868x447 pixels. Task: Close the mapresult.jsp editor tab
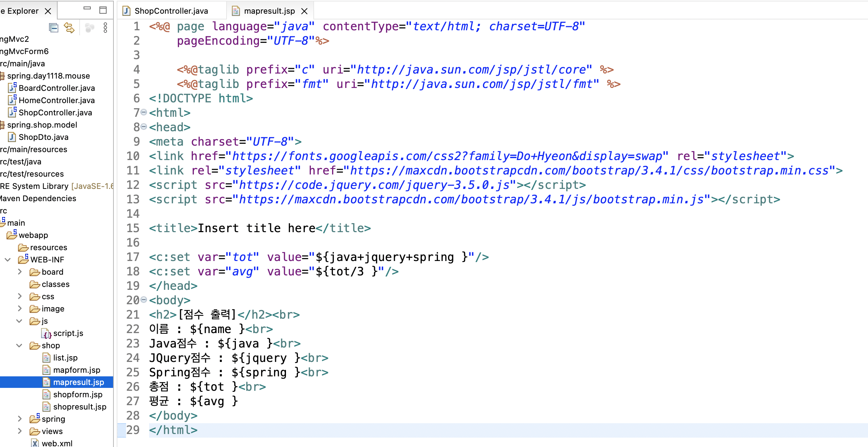point(304,11)
